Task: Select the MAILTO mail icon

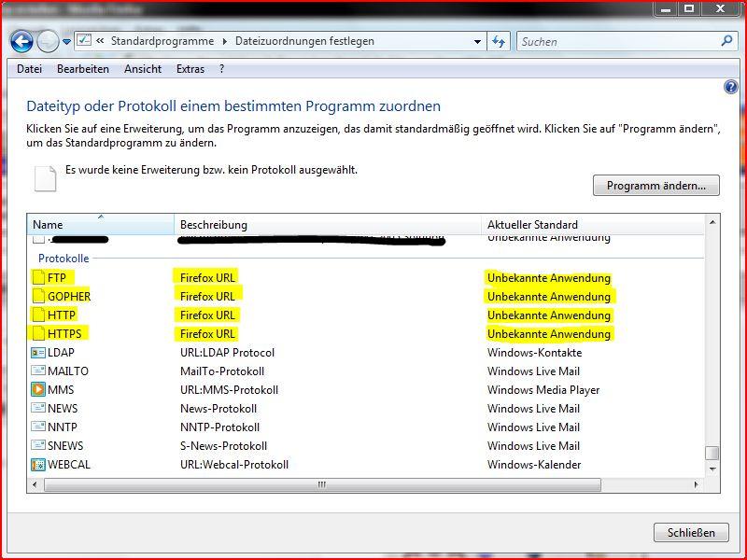Action: (38, 371)
